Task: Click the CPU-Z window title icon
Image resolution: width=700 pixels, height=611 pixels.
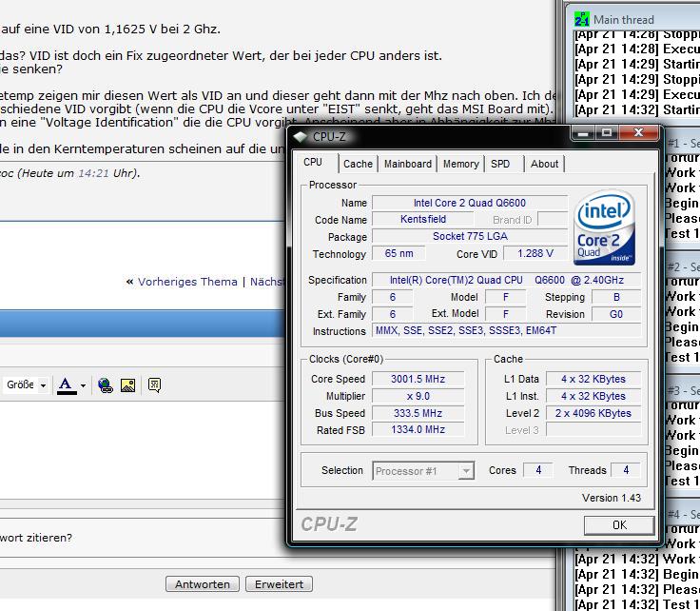Action: pyautogui.click(x=301, y=137)
